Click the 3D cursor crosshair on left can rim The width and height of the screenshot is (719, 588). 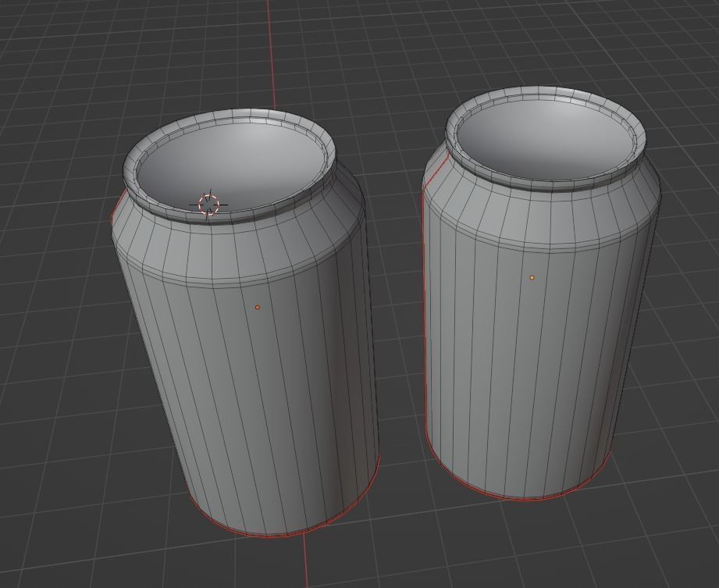click(209, 204)
